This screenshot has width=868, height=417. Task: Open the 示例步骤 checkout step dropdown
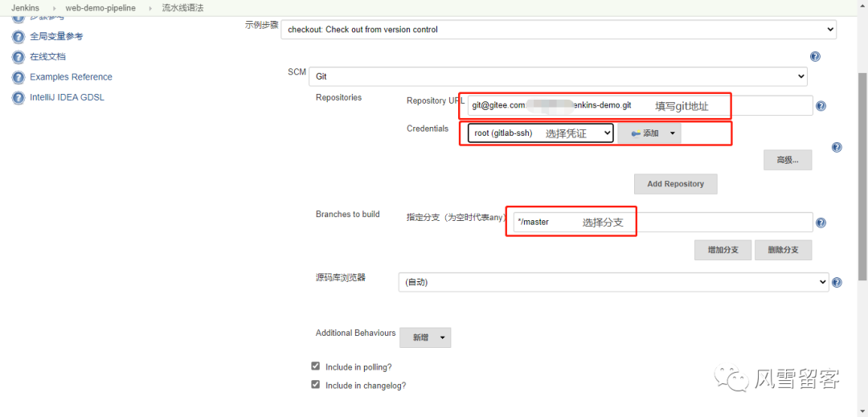(558, 30)
